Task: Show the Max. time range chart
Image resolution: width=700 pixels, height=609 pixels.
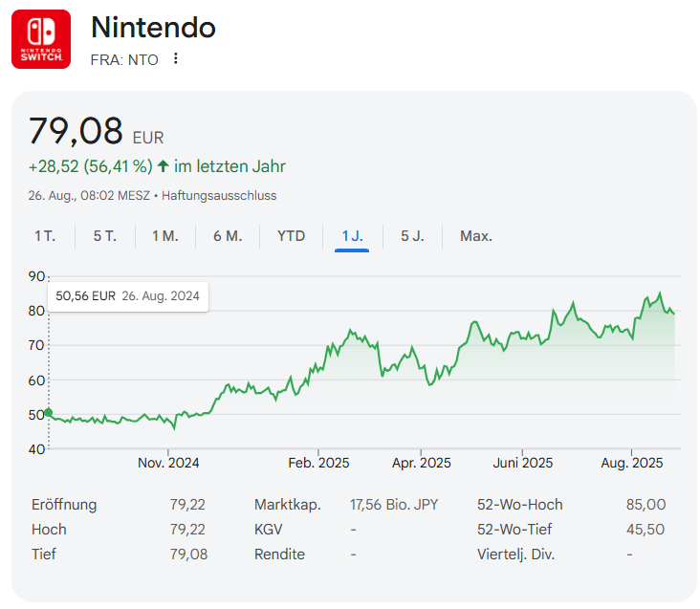Action: pos(476,236)
